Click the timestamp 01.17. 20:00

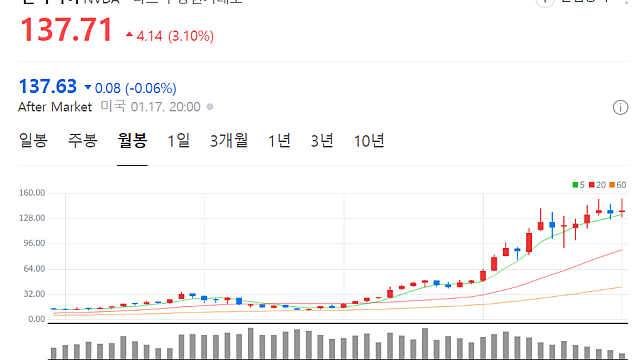click(x=165, y=107)
